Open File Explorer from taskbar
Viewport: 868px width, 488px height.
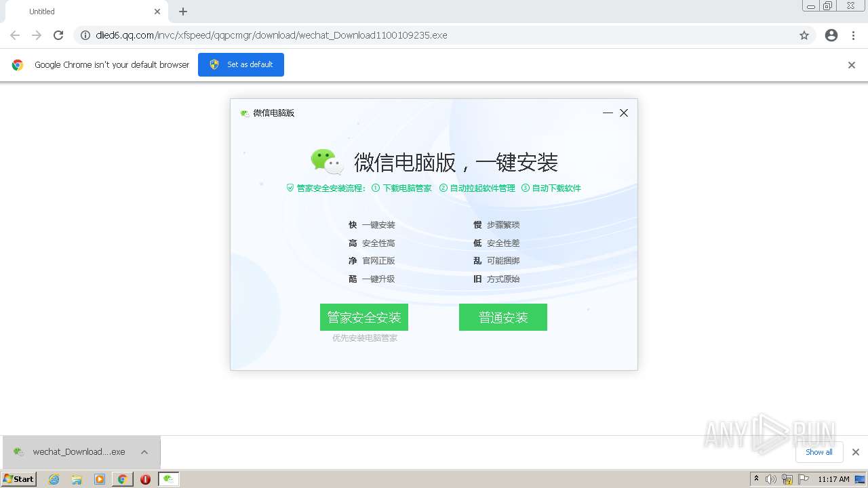pyautogui.click(x=77, y=479)
